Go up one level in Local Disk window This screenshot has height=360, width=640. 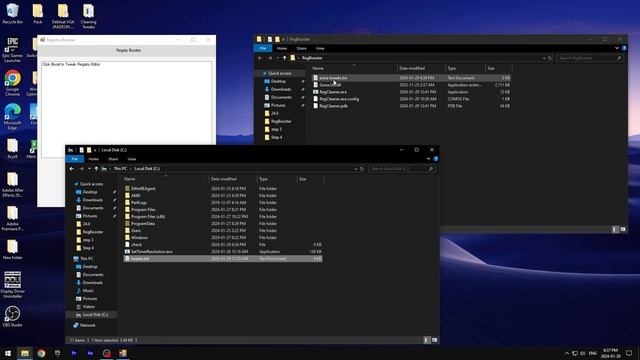tap(96, 169)
